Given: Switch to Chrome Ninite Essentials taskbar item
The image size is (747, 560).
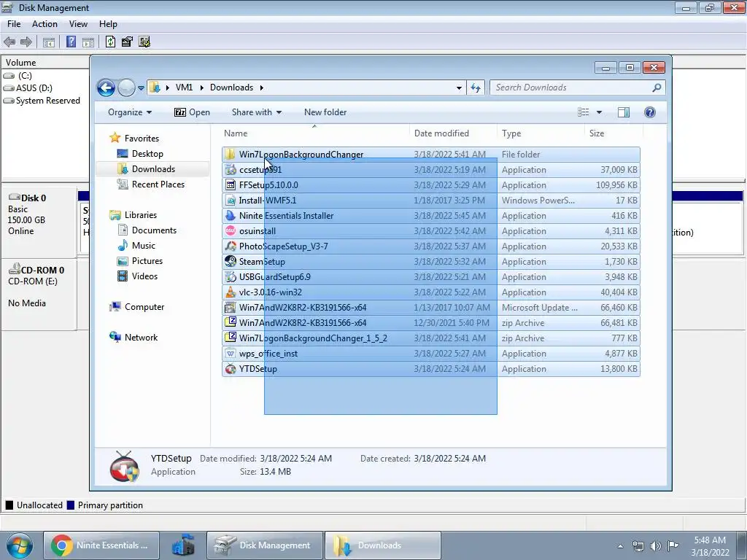Looking at the screenshot, I should (x=102, y=545).
